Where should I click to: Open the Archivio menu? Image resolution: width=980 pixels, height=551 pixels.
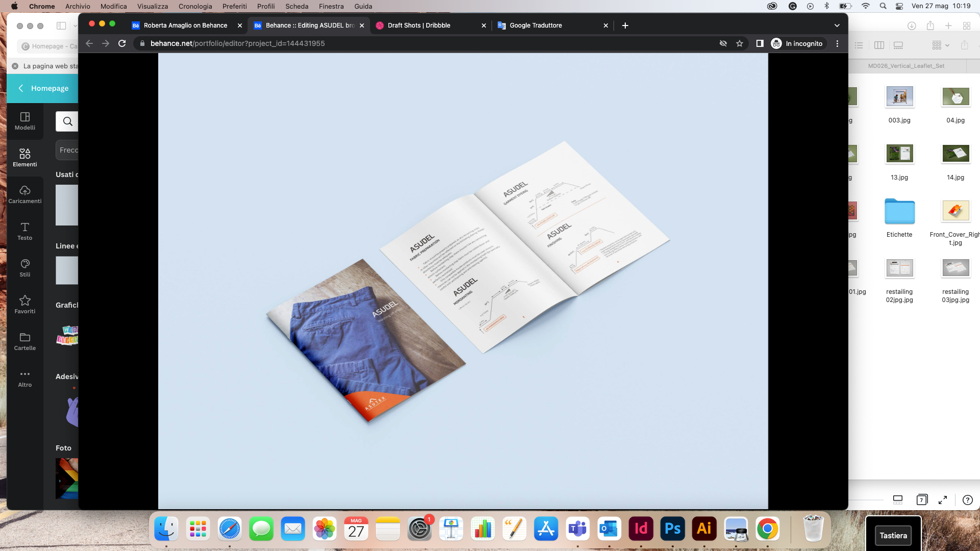tap(78, 6)
